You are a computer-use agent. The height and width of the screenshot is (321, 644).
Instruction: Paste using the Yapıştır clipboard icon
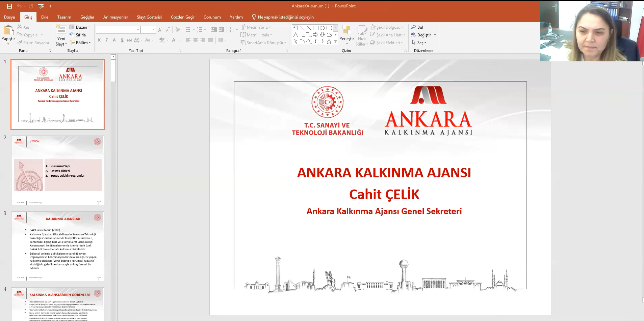point(8,30)
